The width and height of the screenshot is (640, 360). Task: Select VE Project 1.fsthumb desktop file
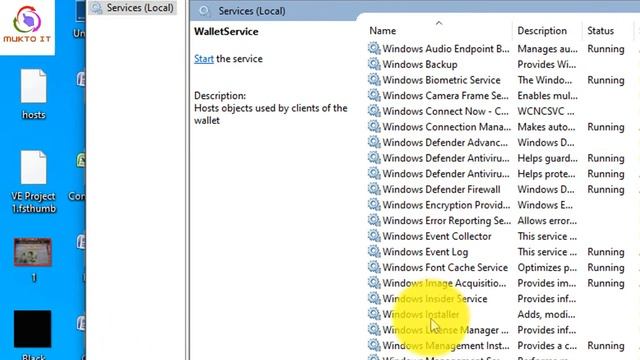[33, 182]
